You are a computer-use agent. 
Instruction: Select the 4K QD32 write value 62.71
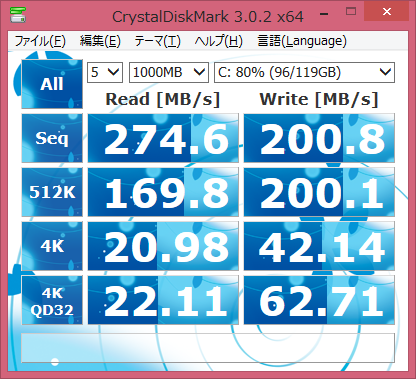click(x=319, y=300)
